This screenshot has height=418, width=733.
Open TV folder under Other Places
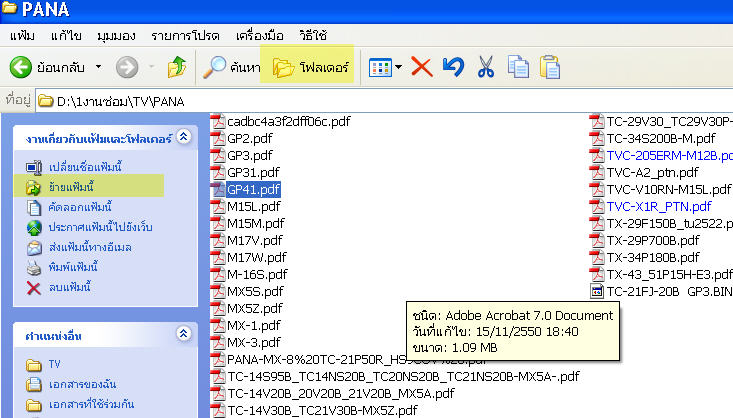coord(54,364)
